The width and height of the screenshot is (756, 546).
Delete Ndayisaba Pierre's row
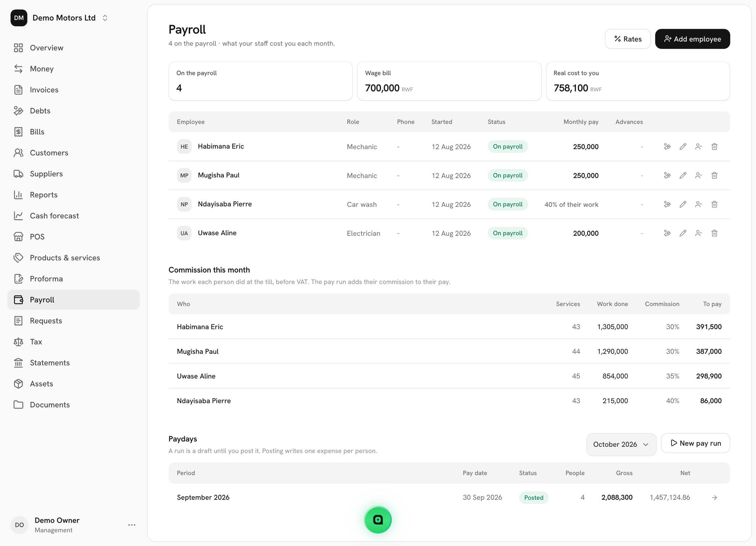(714, 204)
